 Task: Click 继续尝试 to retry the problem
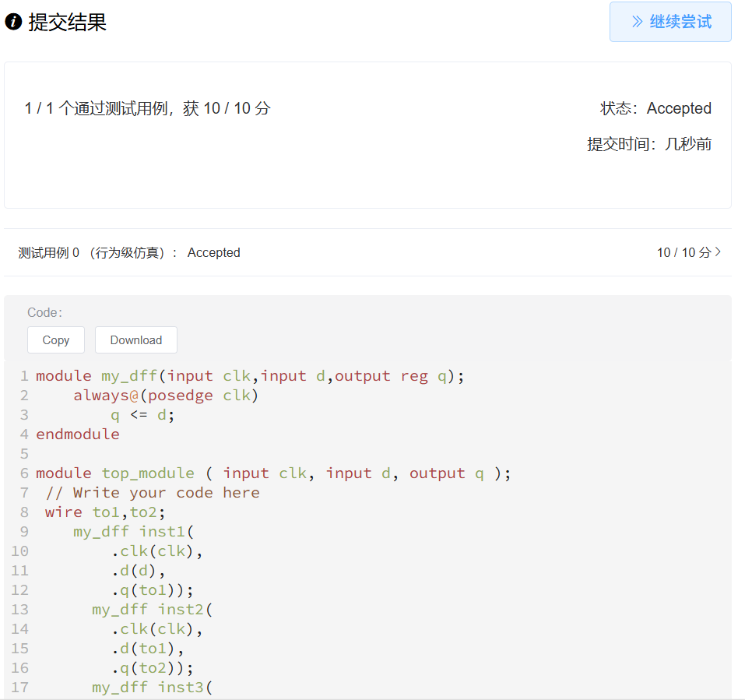click(x=670, y=21)
